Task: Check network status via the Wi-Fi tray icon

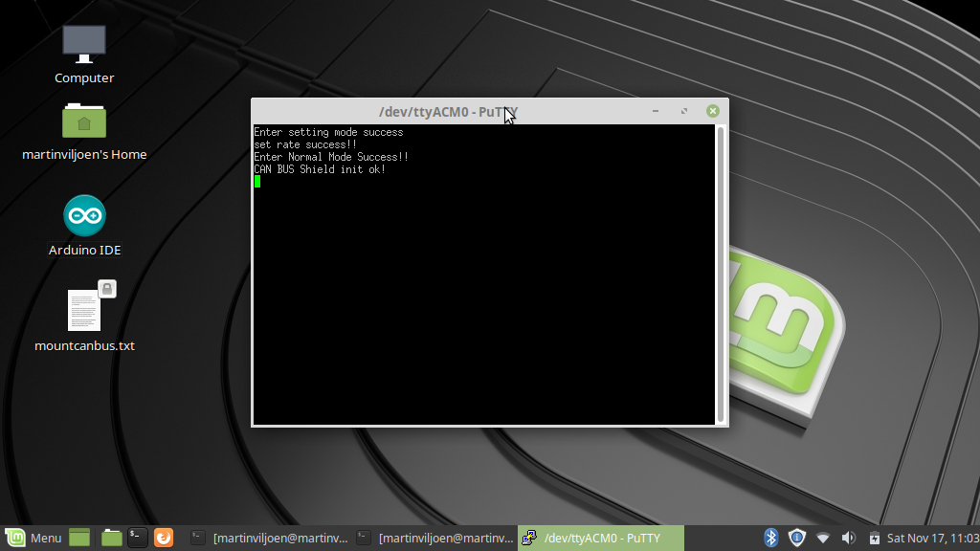Action: tap(823, 538)
